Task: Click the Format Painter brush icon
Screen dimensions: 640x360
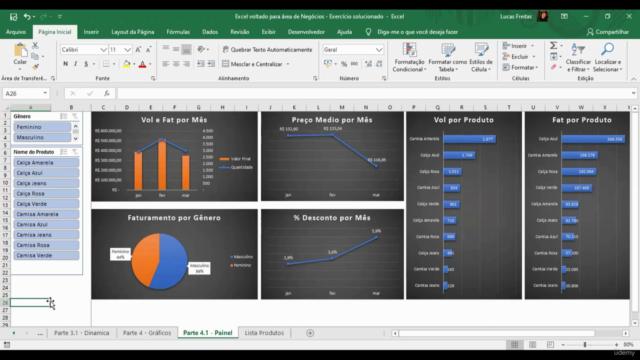Action: [35, 67]
